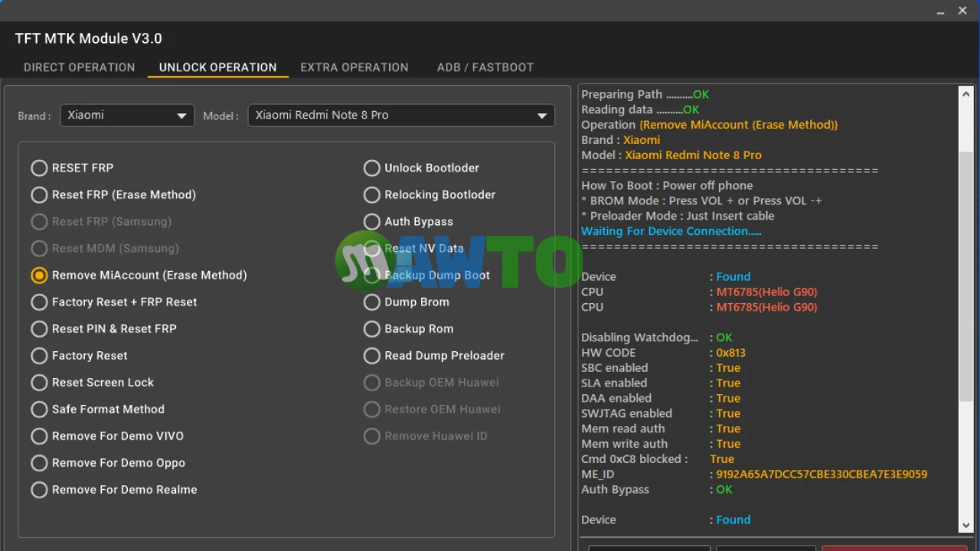Click the 'SBC enabled : True' log line
980x551 pixels.
tap(661, 368)
